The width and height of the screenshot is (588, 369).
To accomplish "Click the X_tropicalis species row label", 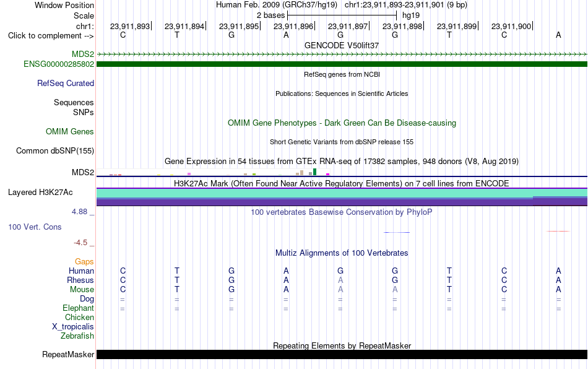I will tap(73, 327).
